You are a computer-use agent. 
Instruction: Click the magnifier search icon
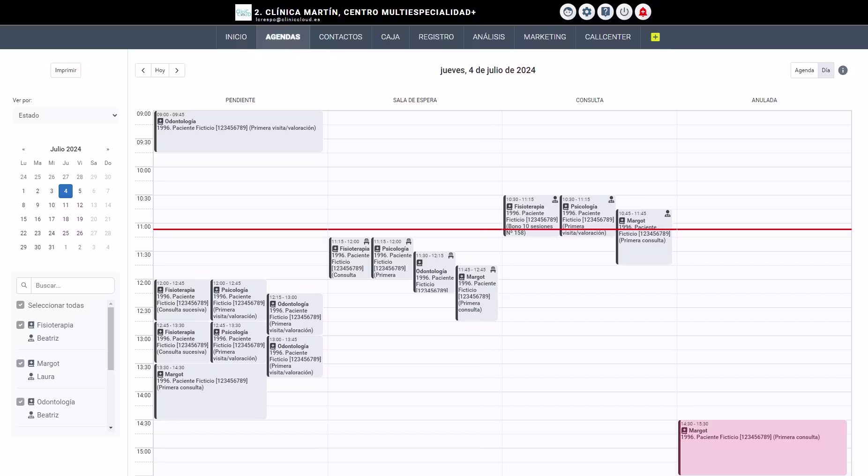point(24,285)
